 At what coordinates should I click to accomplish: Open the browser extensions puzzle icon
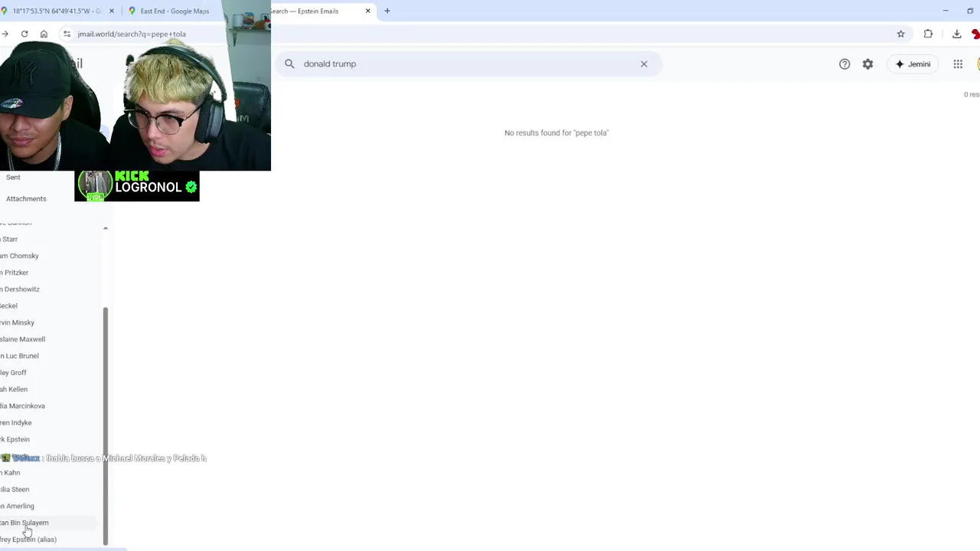click(x=928, y=34)
